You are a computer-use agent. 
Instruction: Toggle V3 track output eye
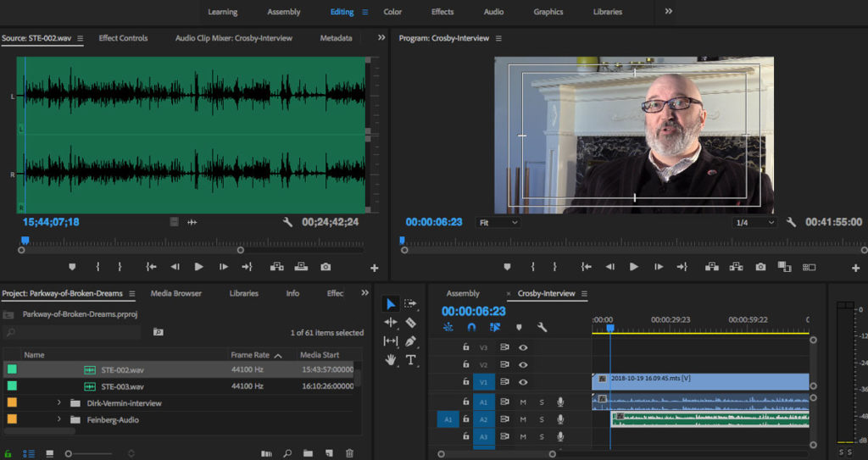click(523, 347)
